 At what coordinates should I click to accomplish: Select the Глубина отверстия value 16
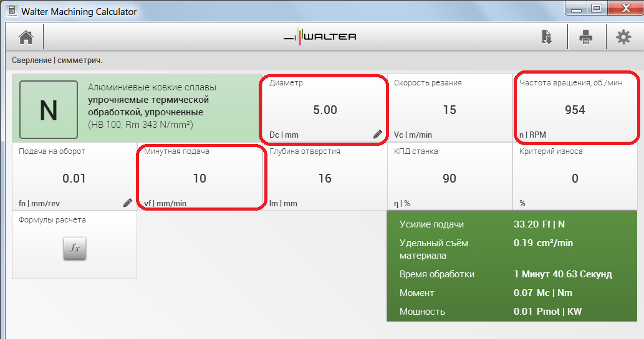click(x=325, y=178)
